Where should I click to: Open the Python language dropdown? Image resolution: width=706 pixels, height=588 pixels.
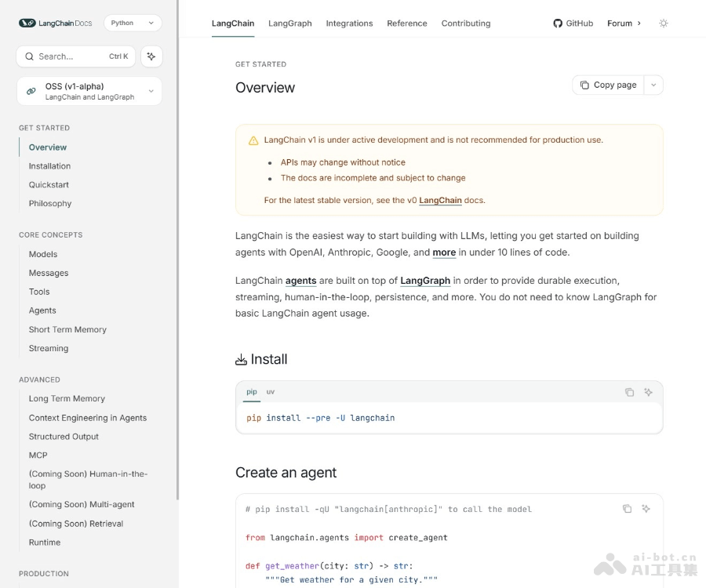click(x=132, y=24)
